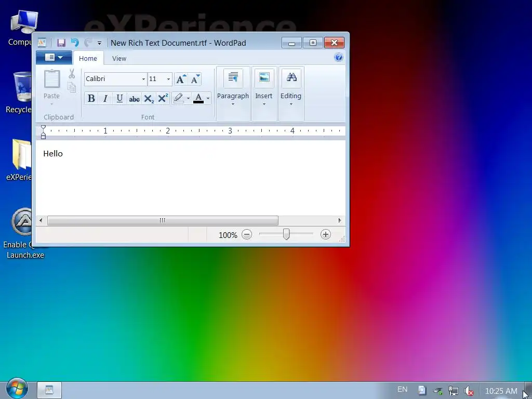
Task: Click the EN language indicator
Action: click(403, 389)
